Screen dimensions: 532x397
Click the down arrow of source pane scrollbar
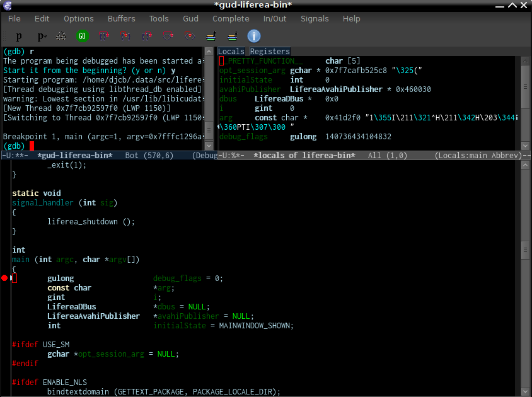point(525,391)
